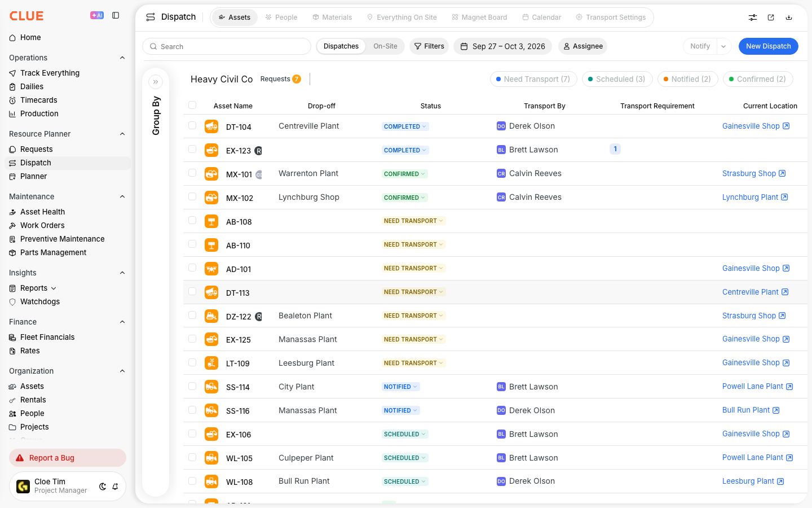Click the Cloe Tim profile avatar
The image size is (812, 508).
(x=23, y=486)
